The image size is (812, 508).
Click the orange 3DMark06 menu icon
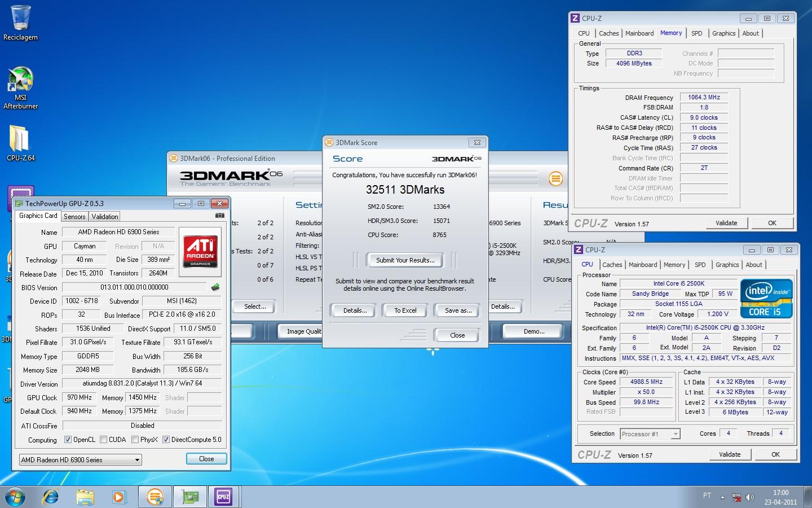pyautogui.click(x=555, y=179)
